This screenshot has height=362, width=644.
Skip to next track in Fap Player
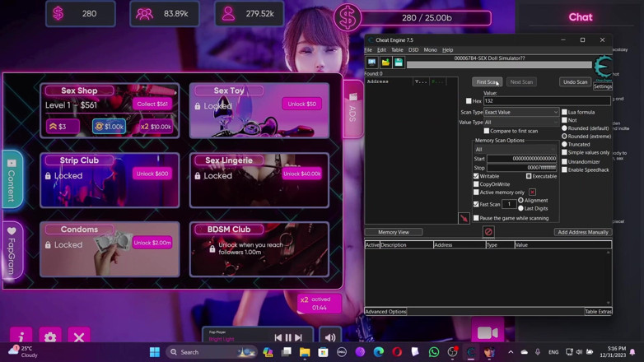pyautogui.click(x=299, y=337)
